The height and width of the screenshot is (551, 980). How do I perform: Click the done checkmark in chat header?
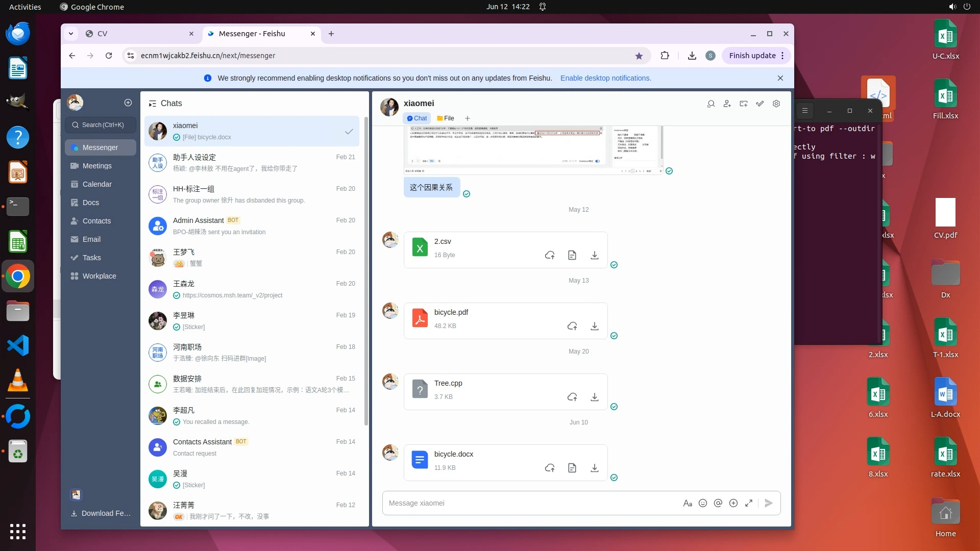coord(760,104)
